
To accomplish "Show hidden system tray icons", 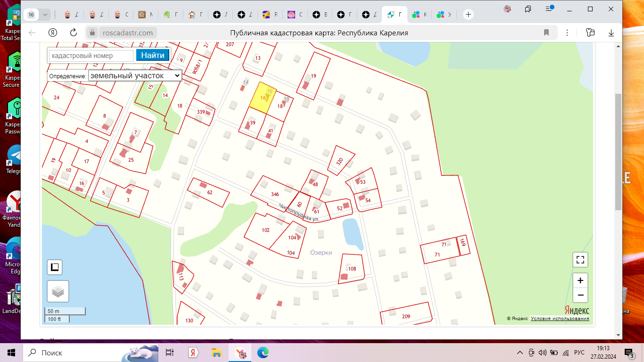I will [520, 353].
